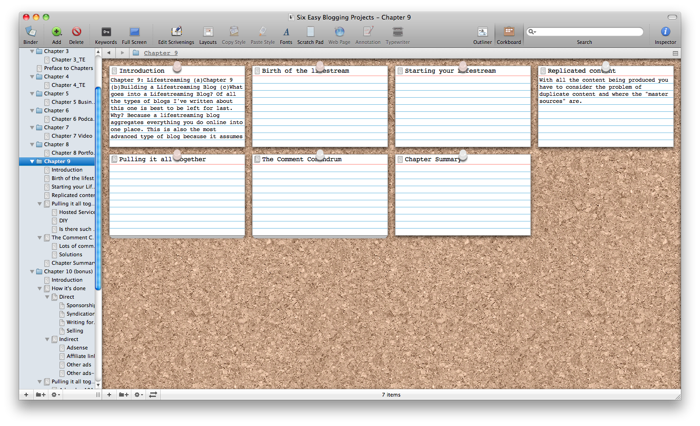Click the binder vertical scrollbar thumb

[x=98, y=188]
